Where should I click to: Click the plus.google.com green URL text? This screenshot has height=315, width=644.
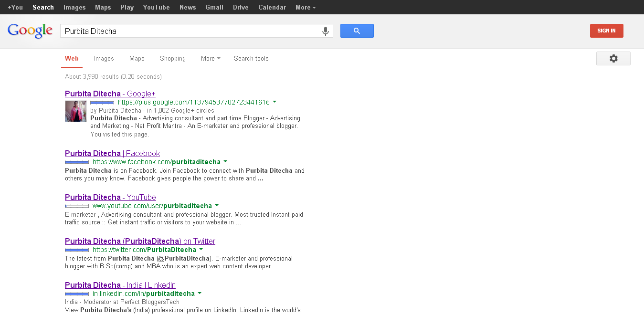[194, 102]
